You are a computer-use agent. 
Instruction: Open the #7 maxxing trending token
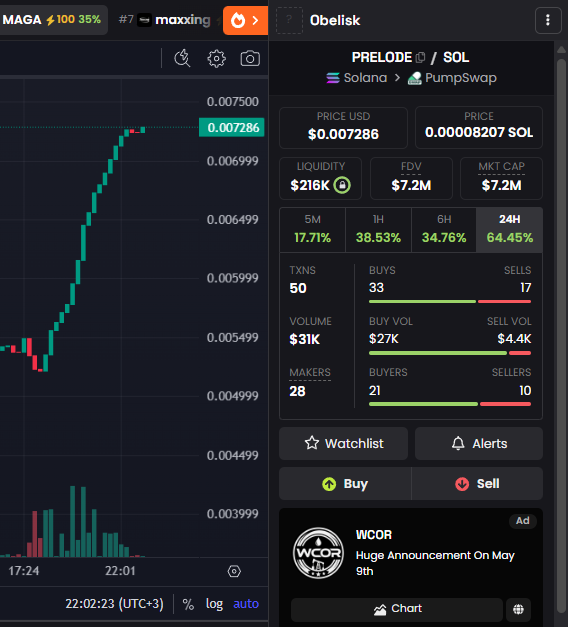165,20
